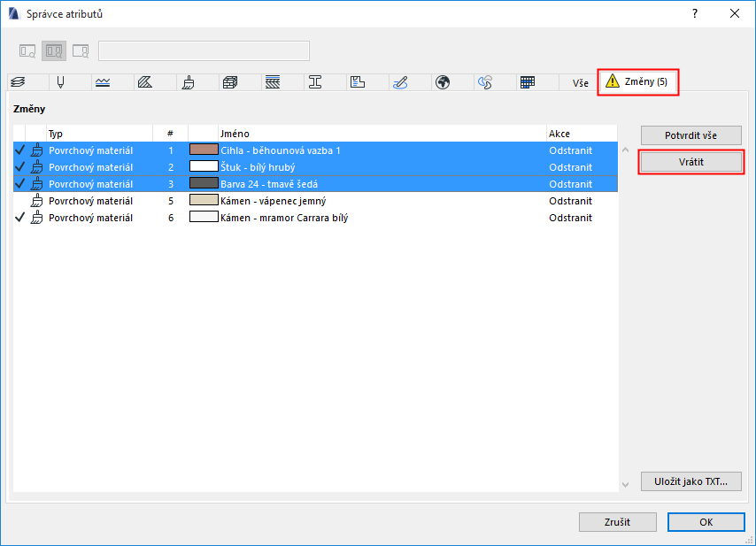The image size is (756, 546).
Task: Open the Building Materials tab
Action: pos(230,82)
